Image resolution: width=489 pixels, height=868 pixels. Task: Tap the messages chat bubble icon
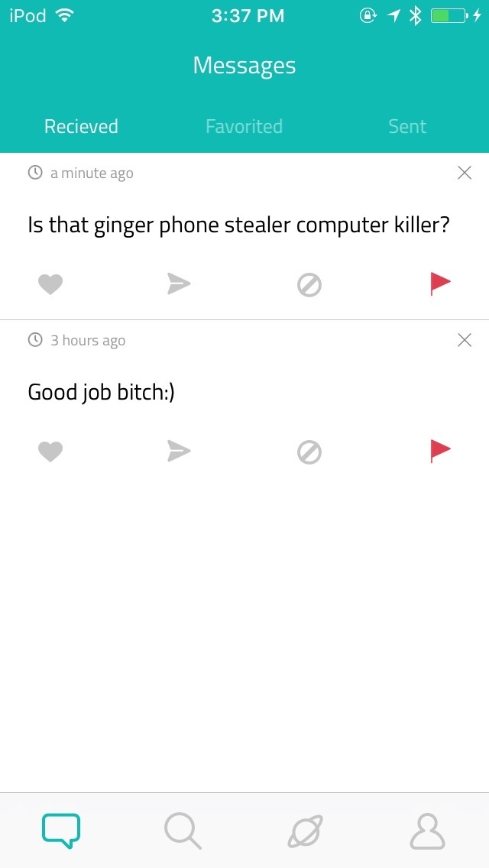click(x=61, y=831)
